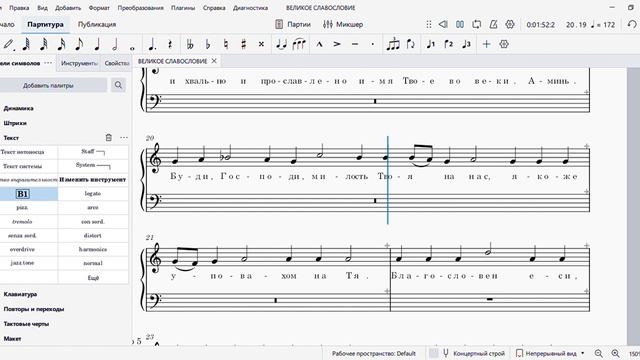
Task: Select the quarter note duration
Action: coord(97,44)
